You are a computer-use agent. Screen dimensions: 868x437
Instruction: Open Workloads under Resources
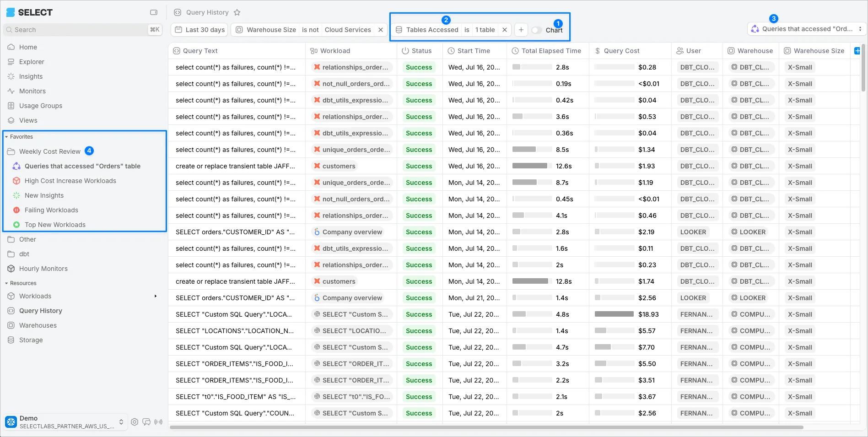[x=35, y=296]
